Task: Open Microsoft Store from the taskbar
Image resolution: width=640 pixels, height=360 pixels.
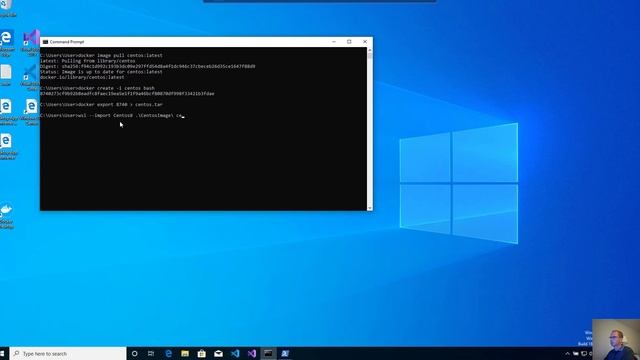Action: coord(202,353)
